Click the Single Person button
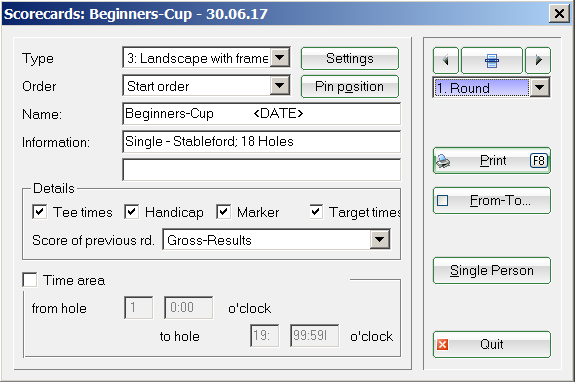 pos(492,271)
